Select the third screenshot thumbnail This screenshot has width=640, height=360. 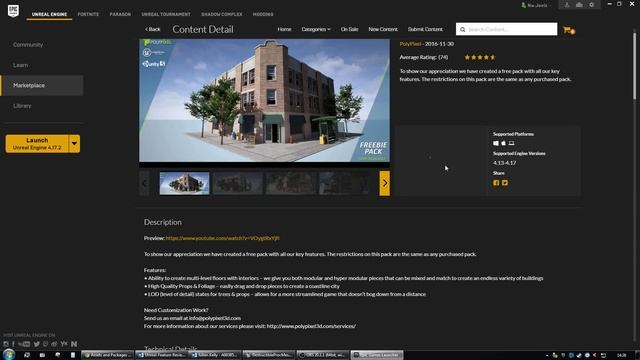pos(291,183)
